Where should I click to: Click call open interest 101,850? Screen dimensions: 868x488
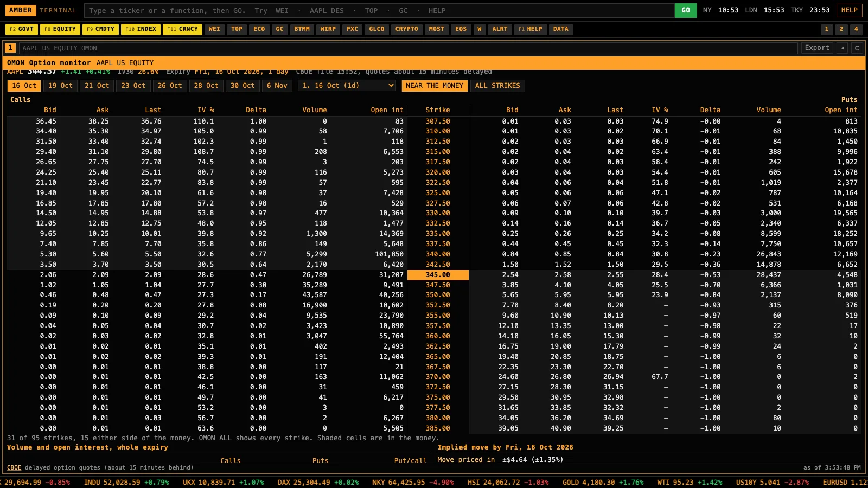point(389,254)
